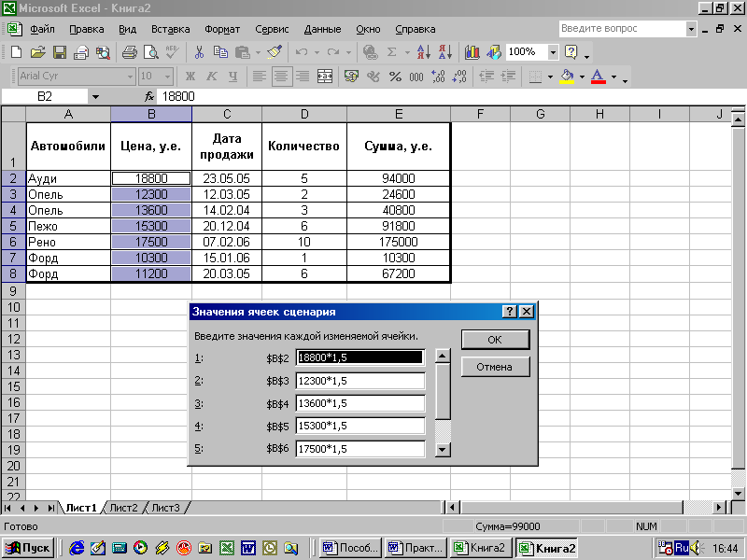
Task: Open the Формат menu
Action: [x=222, y=29]
